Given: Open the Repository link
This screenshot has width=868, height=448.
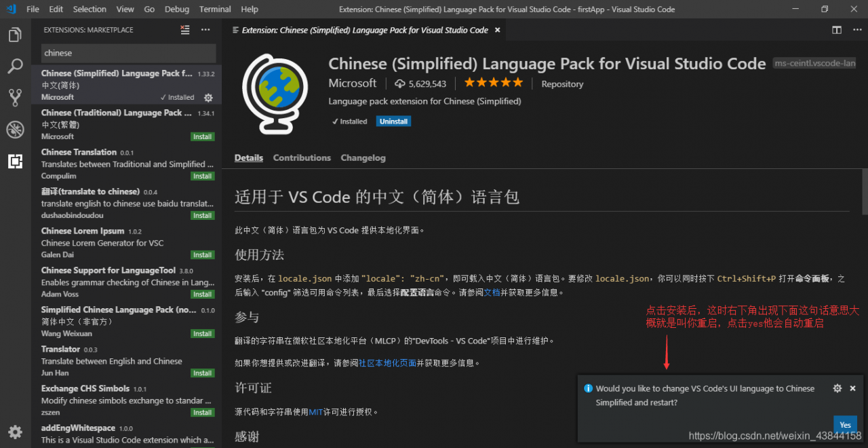Looking at the screenshot, I should tap(562, 84).
